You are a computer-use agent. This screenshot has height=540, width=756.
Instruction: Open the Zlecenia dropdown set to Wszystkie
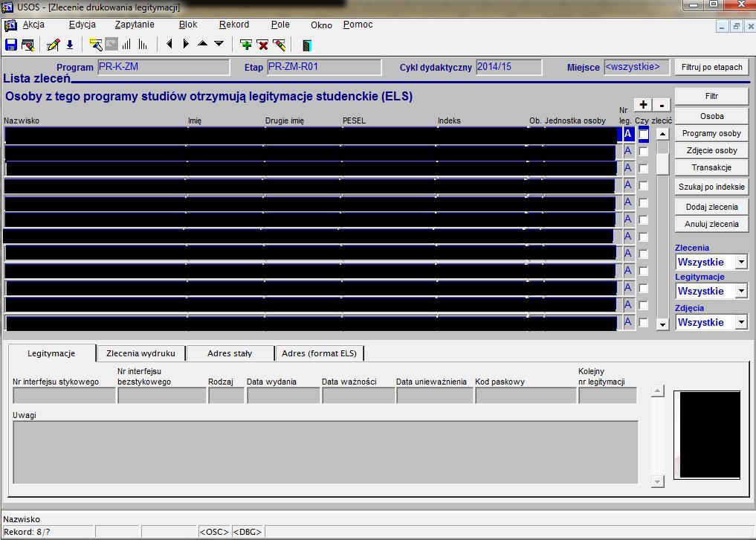coord(741,262)
